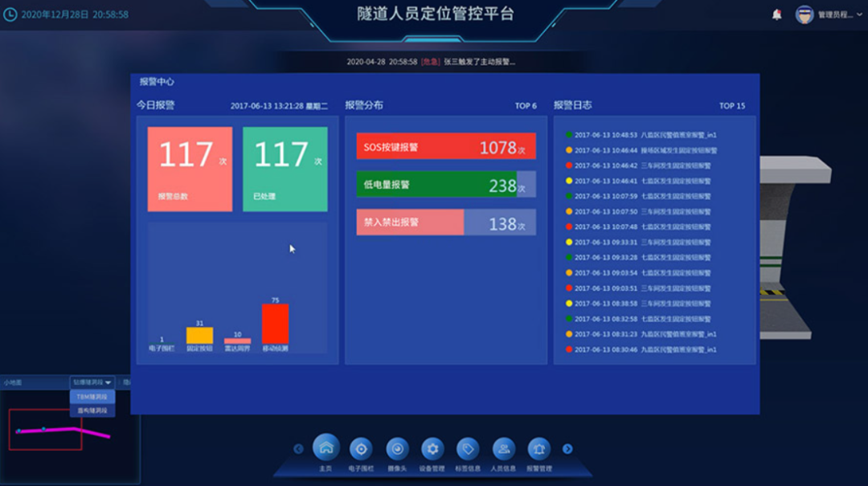This screenshot has height=486, width=868.
Task: Click the 报警分布 section heading
Action: 364,105
